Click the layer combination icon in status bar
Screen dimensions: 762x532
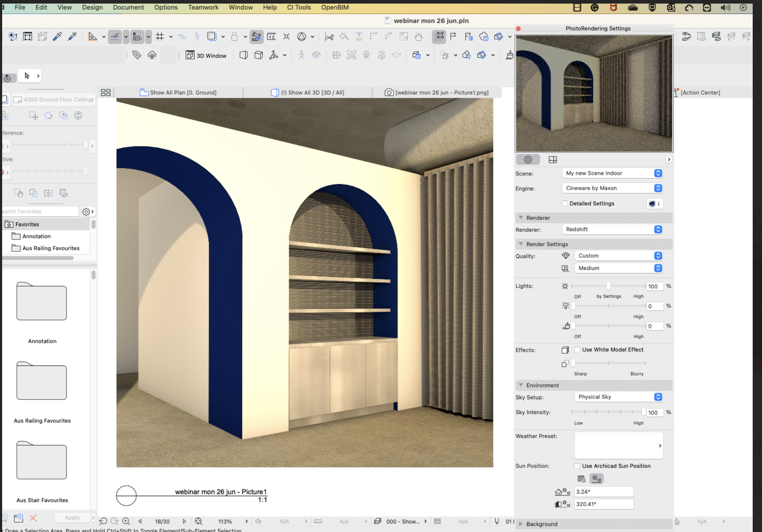[377, 522]
